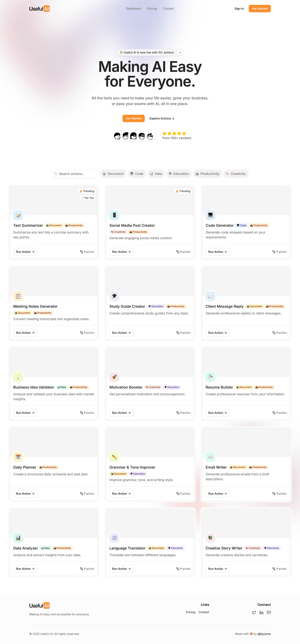Run Action for Grammar & Tone Improver

tap(121, 494)
